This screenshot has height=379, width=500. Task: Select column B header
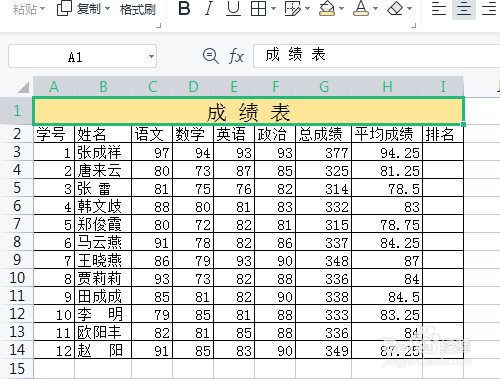click(103, 87)
